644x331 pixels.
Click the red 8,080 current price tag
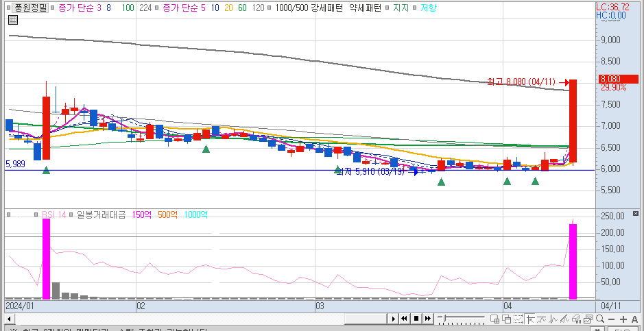pos(619,79)
